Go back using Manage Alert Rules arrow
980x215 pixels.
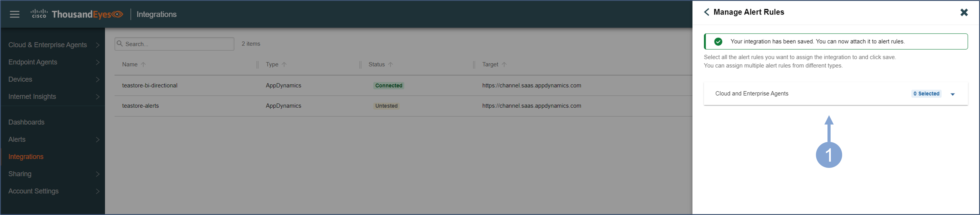point(707,12)
